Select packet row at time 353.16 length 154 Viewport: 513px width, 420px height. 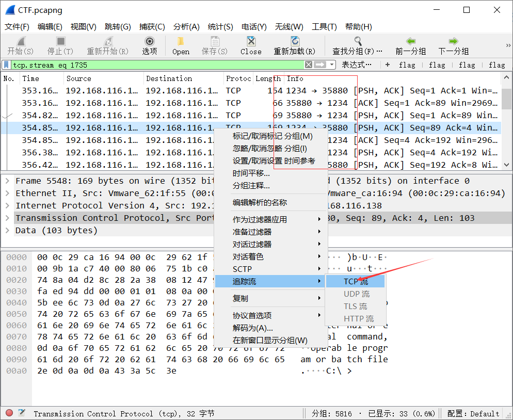[251, 91]
